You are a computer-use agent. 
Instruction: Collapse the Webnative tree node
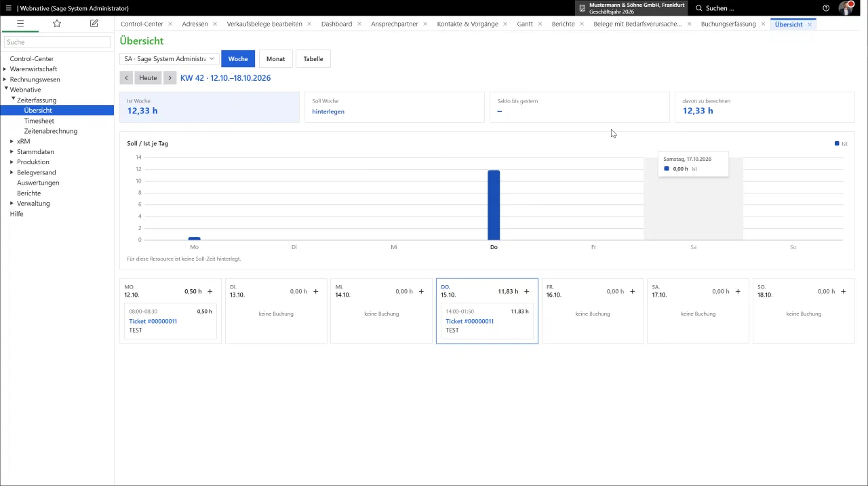5,89
